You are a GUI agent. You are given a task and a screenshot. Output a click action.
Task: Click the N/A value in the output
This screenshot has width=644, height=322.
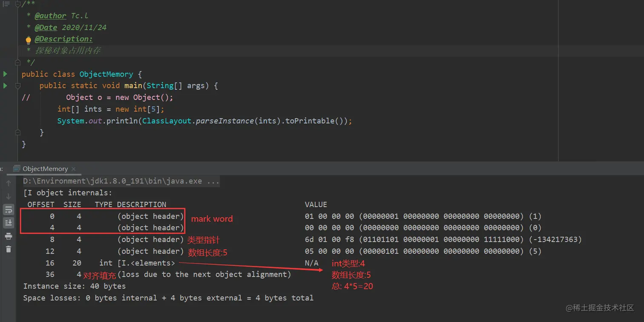click(312, 263)
